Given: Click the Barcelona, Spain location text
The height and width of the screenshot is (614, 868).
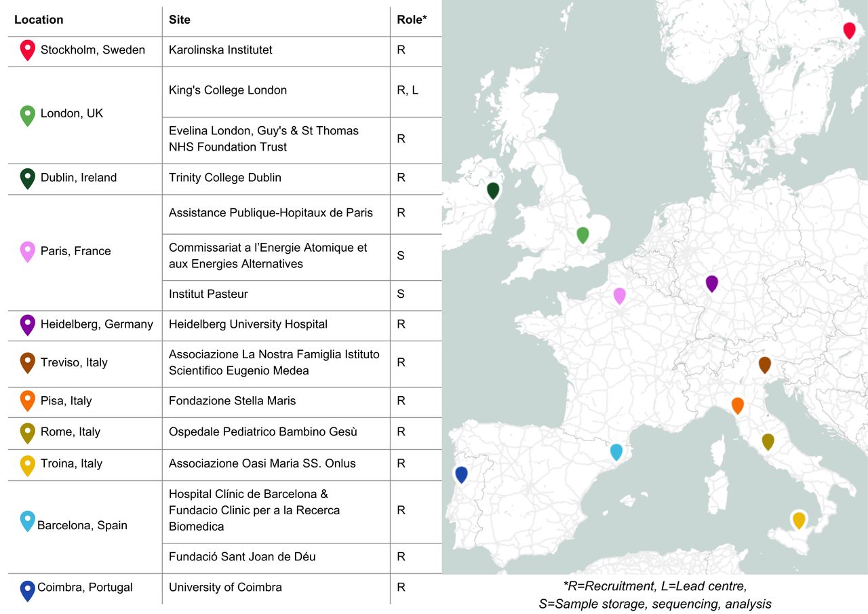Looking at the screenshot, I should coord(82,525).
